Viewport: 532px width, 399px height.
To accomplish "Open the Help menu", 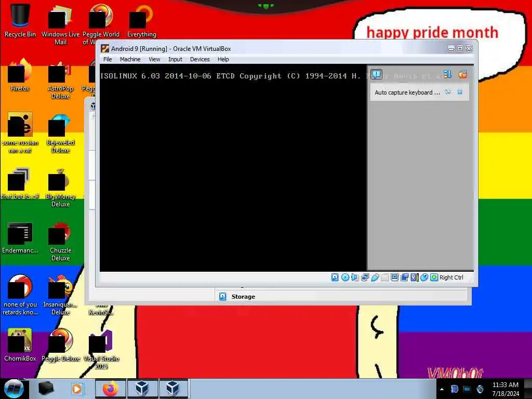I will point(223,59).
